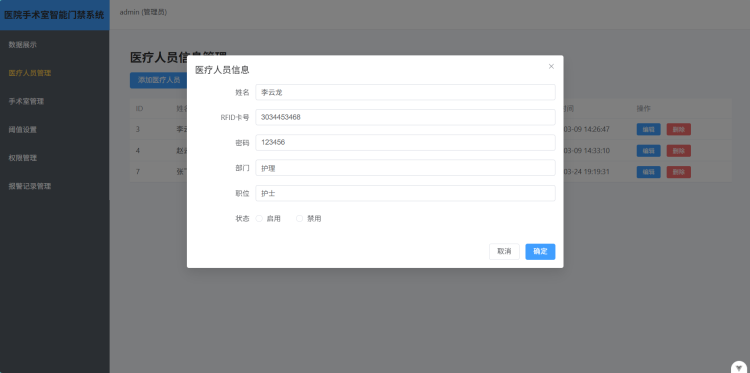
Task: Click the timestamp ending 14:33:10
Action: pos(586,151)
